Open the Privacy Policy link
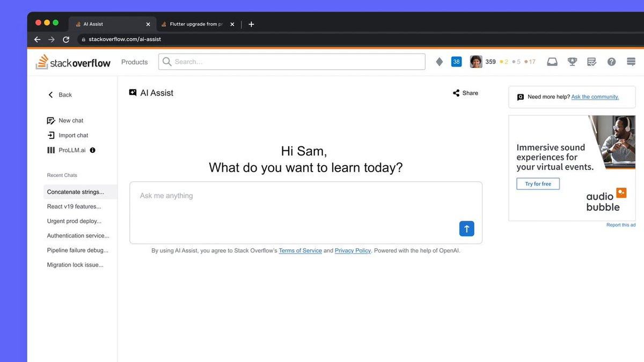Screen dimensions: 644x362 353,250
